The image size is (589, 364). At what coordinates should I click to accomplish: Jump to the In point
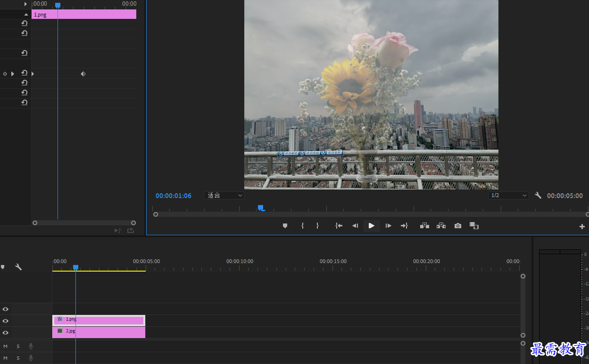click(339, 226)
